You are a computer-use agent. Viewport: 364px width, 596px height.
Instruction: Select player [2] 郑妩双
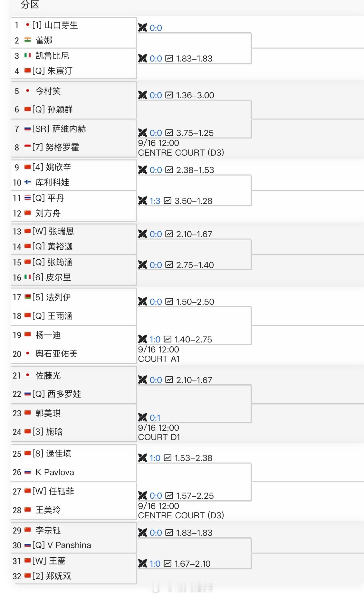[52, 576]
